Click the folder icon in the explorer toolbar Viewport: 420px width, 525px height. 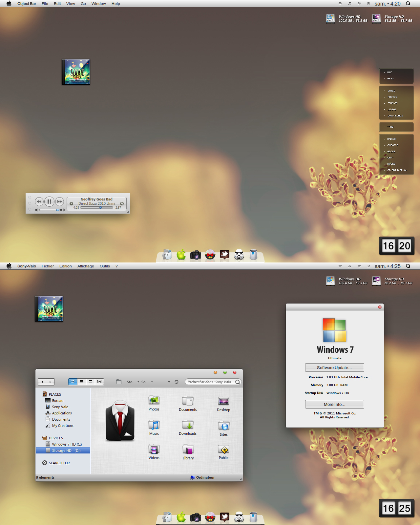tap(119, 382)
